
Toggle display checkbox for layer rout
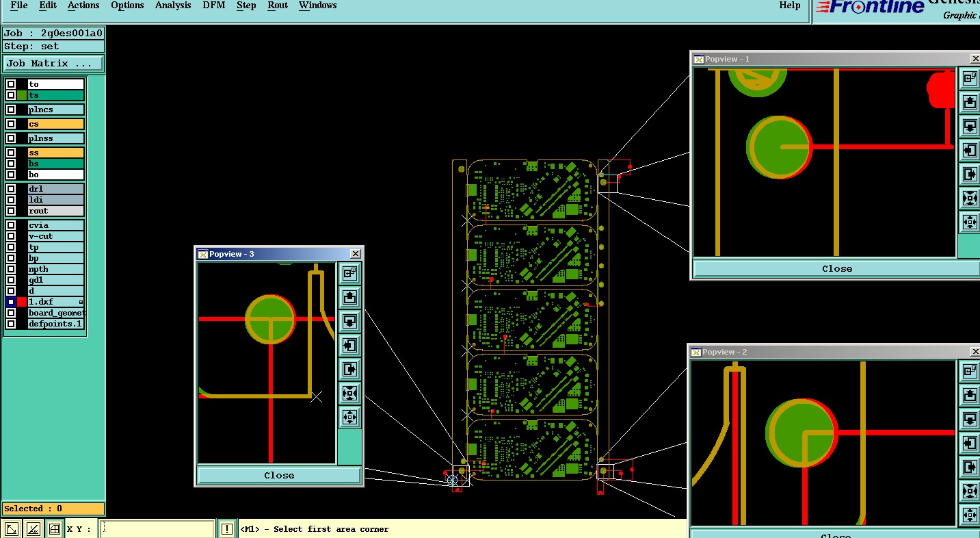(x=11, y=211)
